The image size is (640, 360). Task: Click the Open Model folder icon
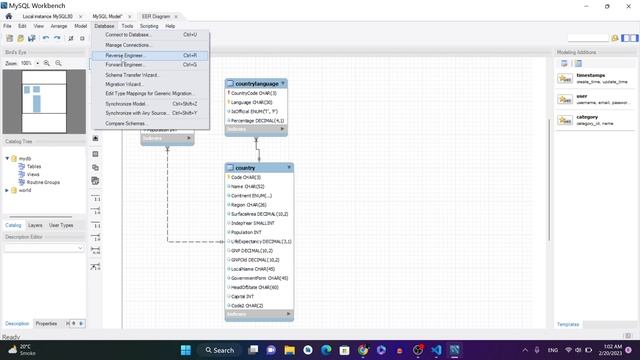tap(20, 38)
